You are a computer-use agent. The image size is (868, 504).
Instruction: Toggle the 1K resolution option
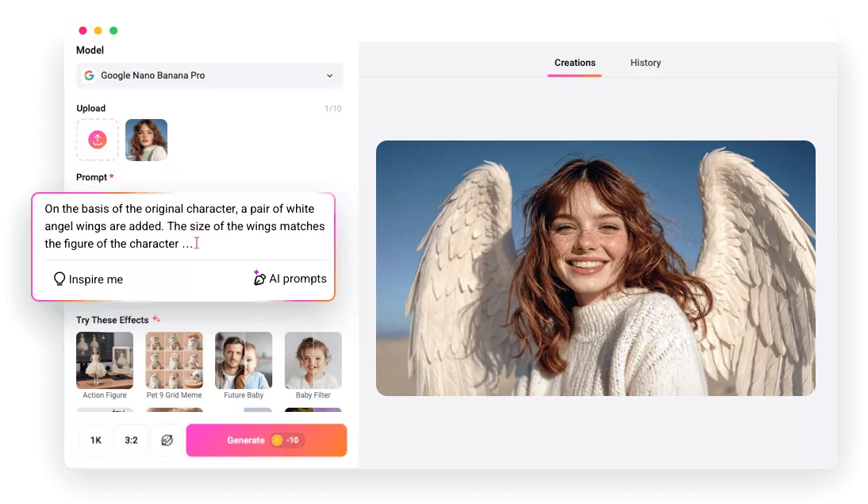[x=95, y=440]
